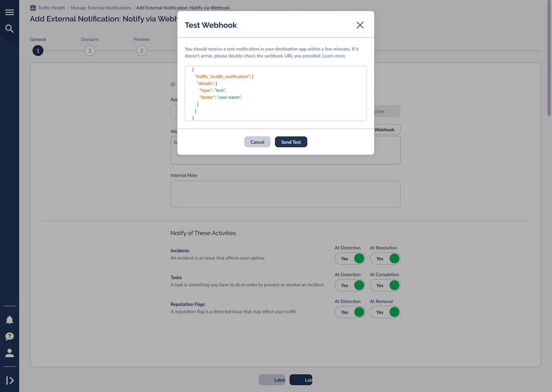Open Traffic Health breadcrumb link
This screenshot has height=392, width=552.
click(x=52, y=8)
